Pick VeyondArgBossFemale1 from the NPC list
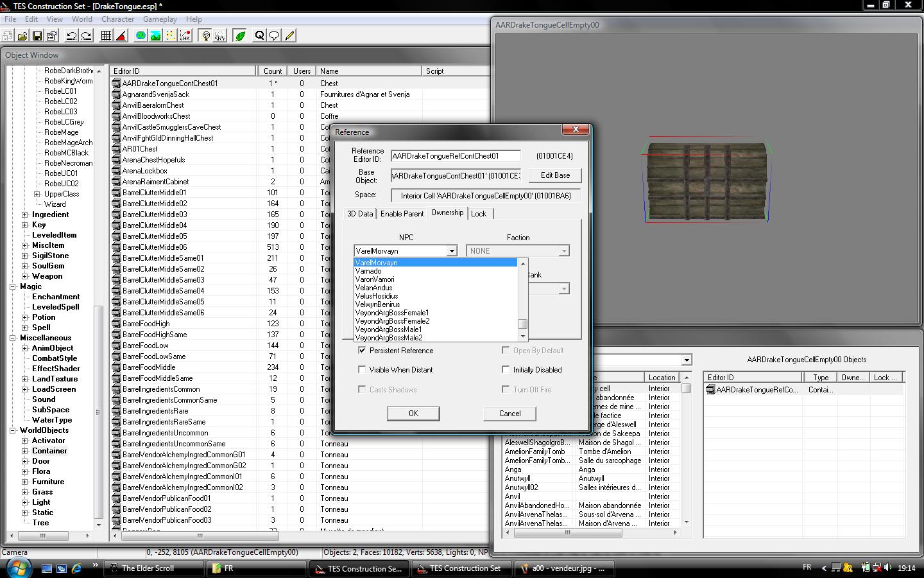 click(392, 313)
